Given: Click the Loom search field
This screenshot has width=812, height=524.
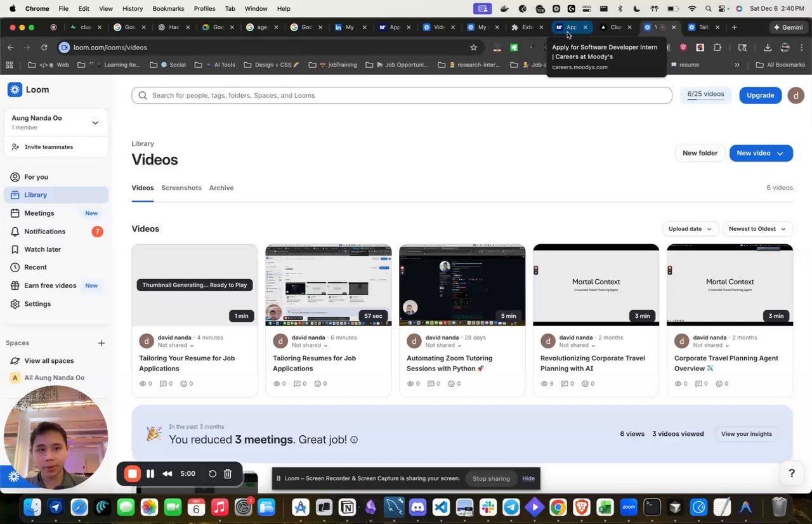Looking at the screenshot, I should click(402, 95).
